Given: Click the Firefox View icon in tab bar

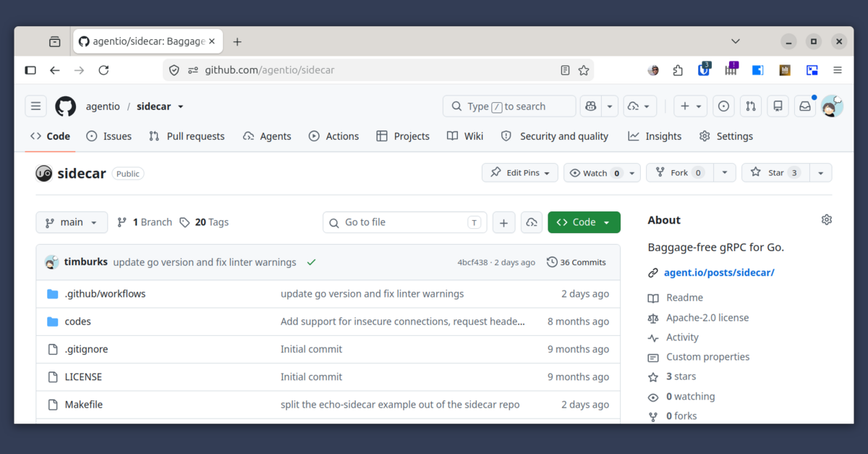Looking at the screenshot, I should pos(55,42).
